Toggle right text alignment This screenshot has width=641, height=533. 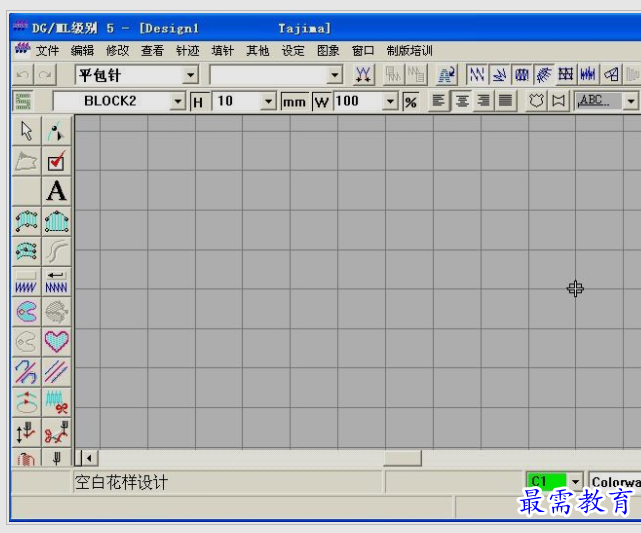(483, 101)
